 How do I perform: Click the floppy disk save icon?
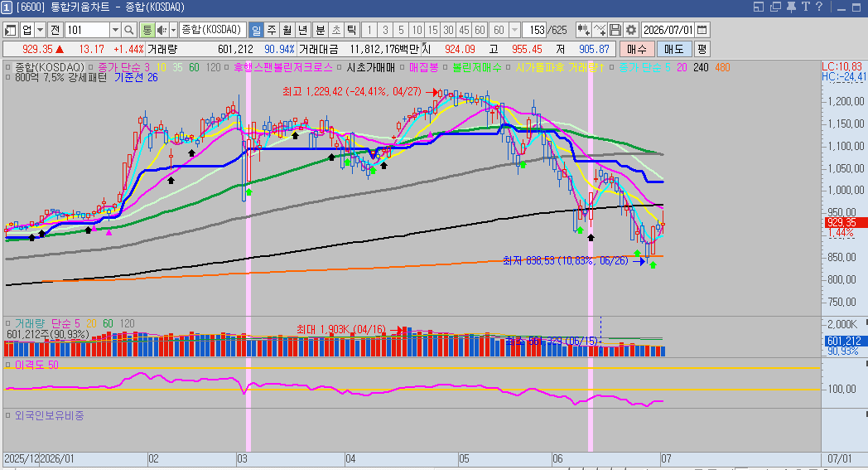[x=615, y=30]
